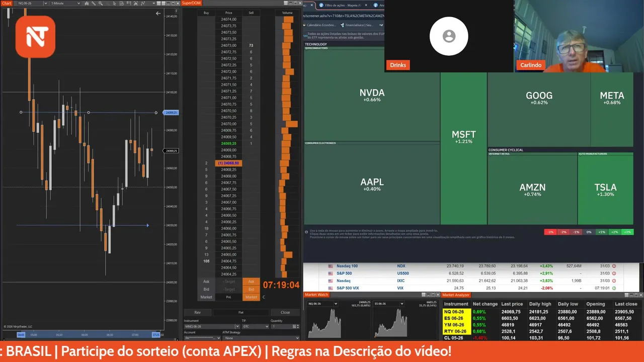Click the buy-side Market button
Image resolution: width=644 pixels, height=362 pixels.
[206, 297]
